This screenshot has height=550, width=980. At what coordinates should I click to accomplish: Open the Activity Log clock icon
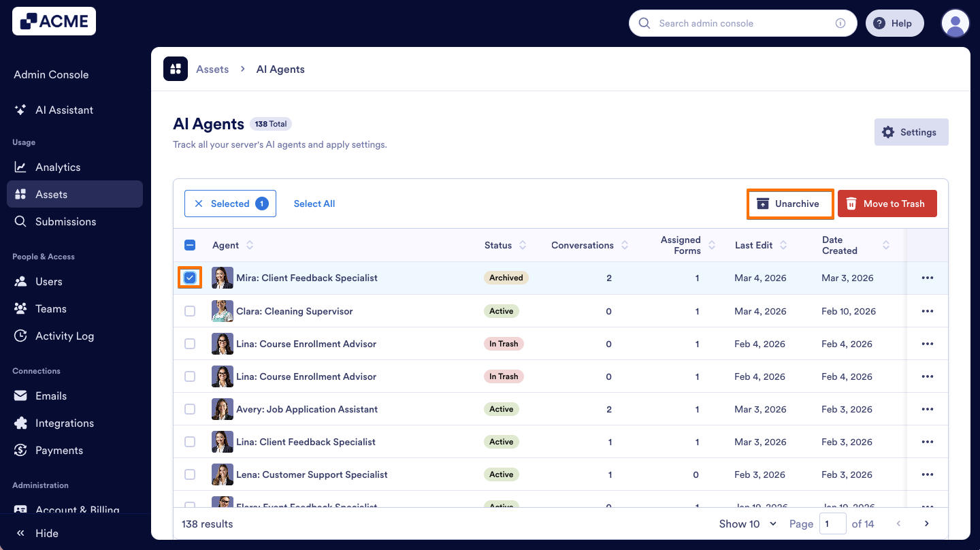21,336
